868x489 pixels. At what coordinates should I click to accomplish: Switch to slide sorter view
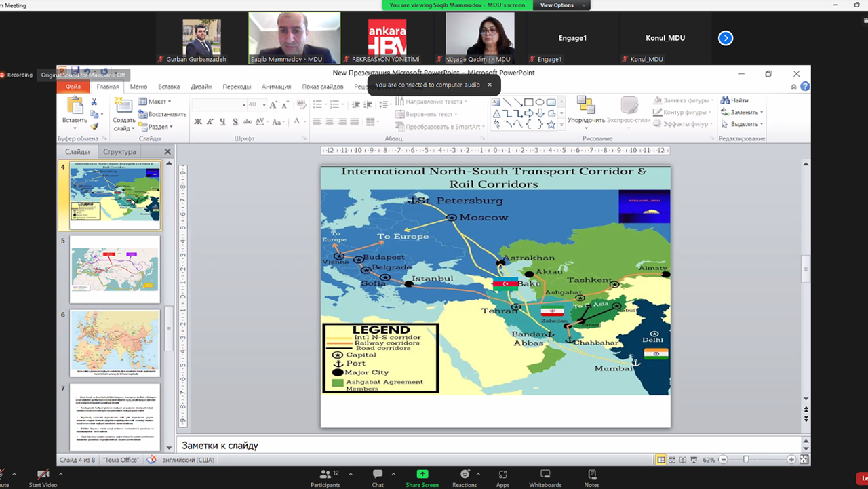672,460
